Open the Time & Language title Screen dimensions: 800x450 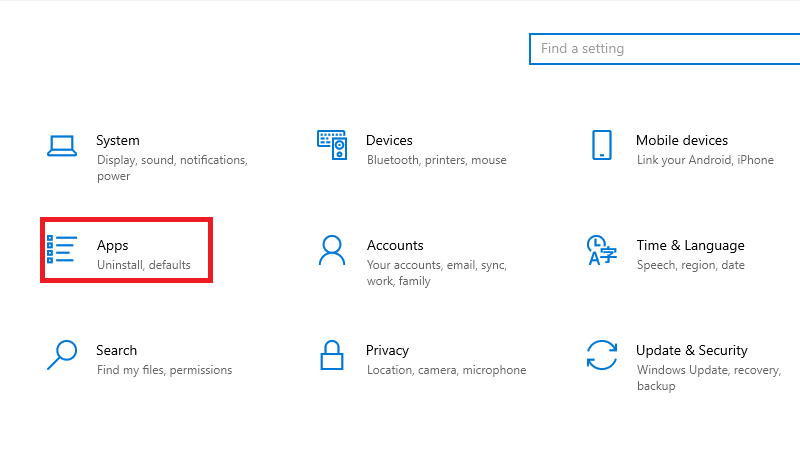(690, 246)
